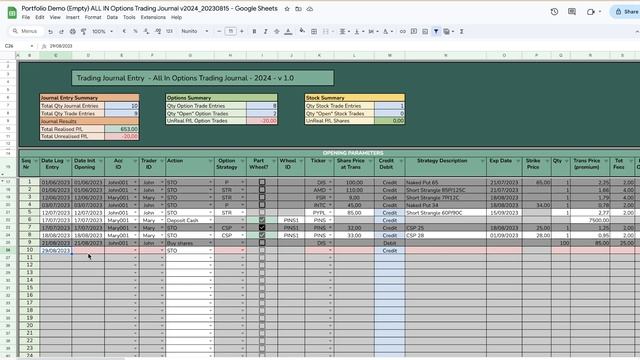Start a Meet call with camera button
This screenshot has width=640, height=360.
coord(591,12)
